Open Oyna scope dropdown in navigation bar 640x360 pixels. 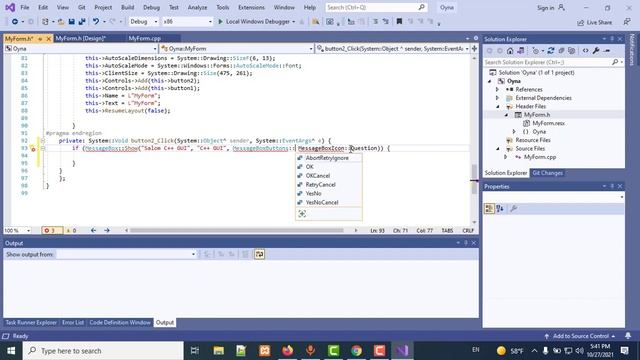(x=80, y=49)
